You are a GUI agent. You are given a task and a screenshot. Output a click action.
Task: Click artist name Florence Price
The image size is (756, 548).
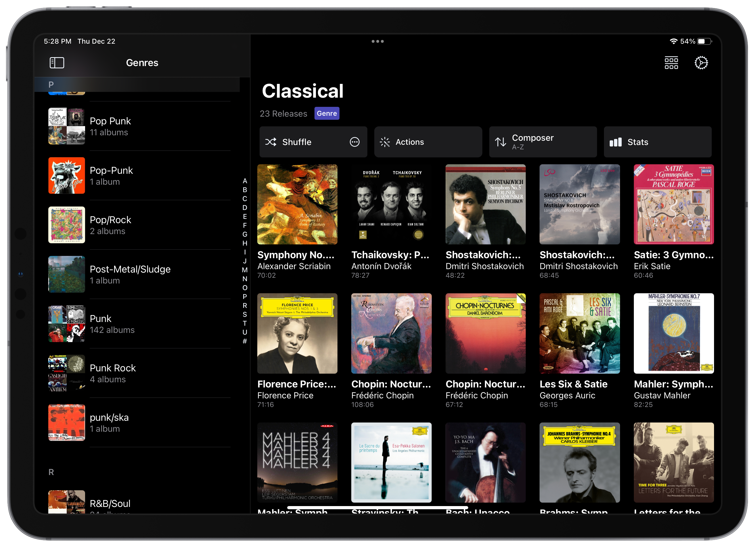pos(285,395)
